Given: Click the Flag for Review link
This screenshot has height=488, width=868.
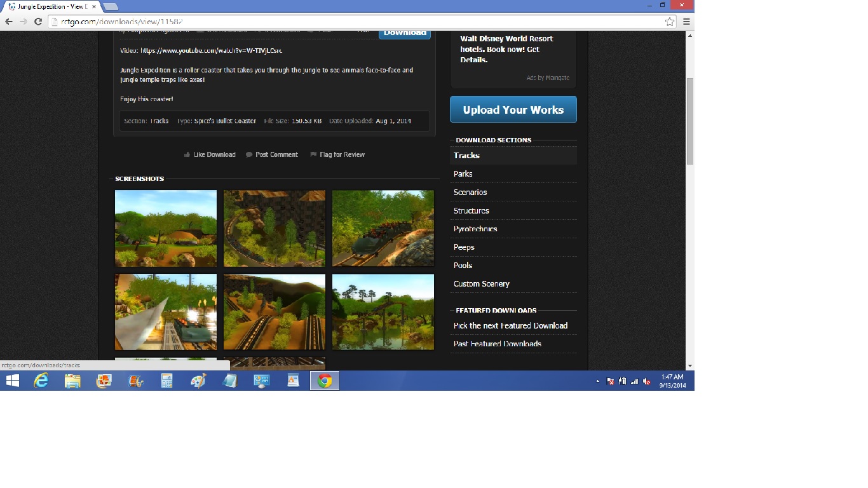Looking at the screenshot, I should coord(342,154).
